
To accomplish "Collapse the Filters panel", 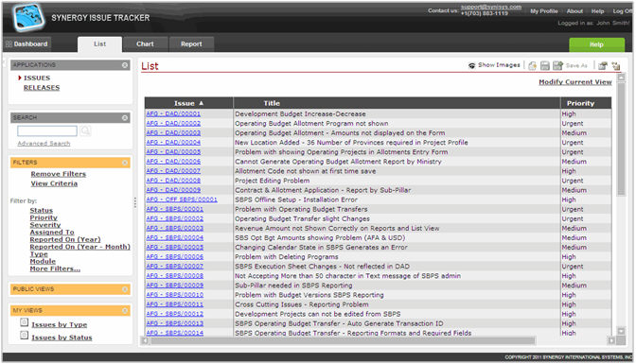I will [x=125, y=163].
